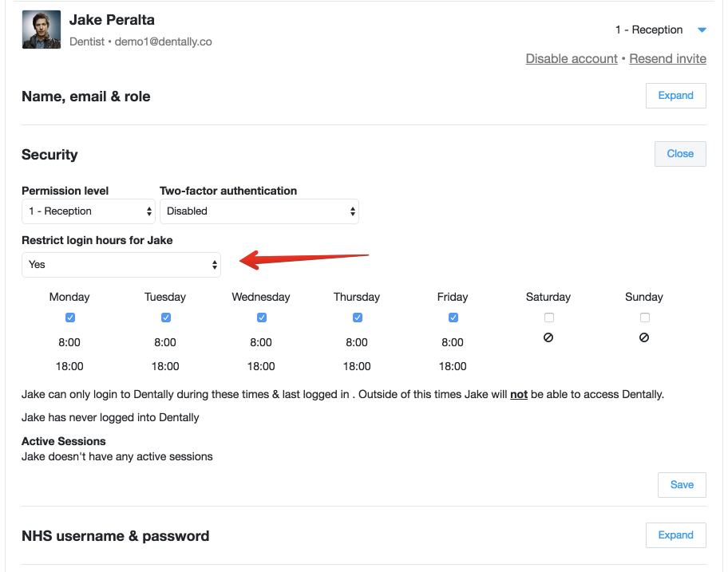This screenshot has height=572, width=728.
Task: Click the Disable account link
Action: point(572,58)
